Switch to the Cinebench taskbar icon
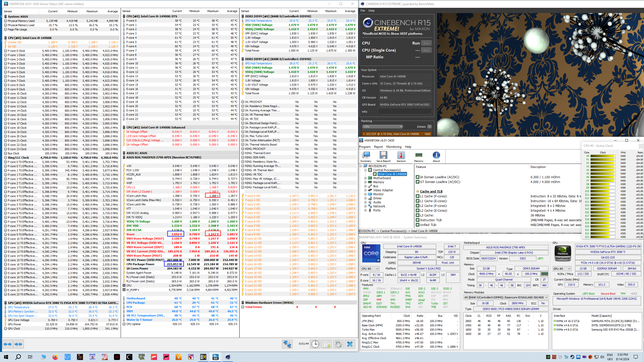Viewport: 644px width, 362px height. point(228,357)
